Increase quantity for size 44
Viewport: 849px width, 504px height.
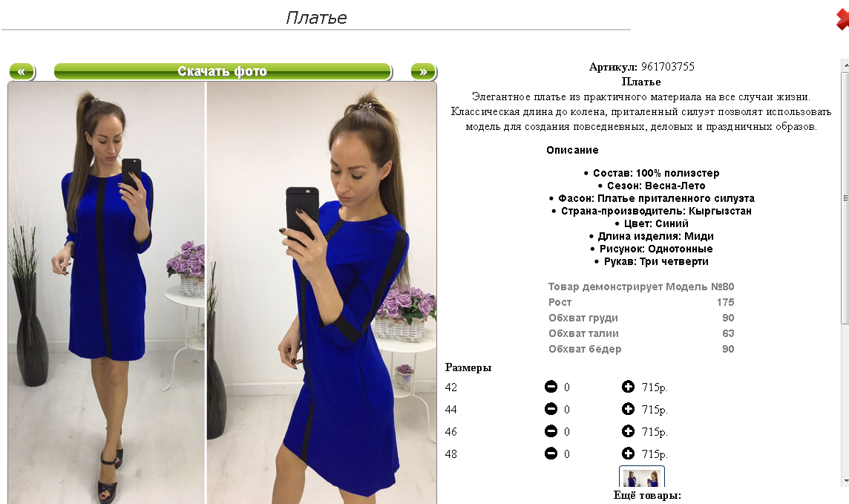[x=628, y=409]
